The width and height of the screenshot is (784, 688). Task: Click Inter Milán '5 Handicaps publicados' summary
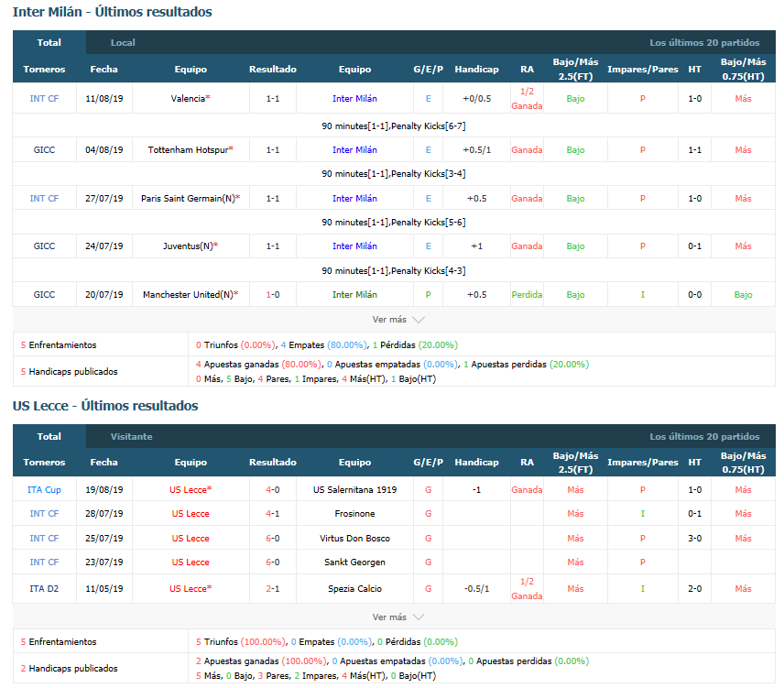pos(69,372)
